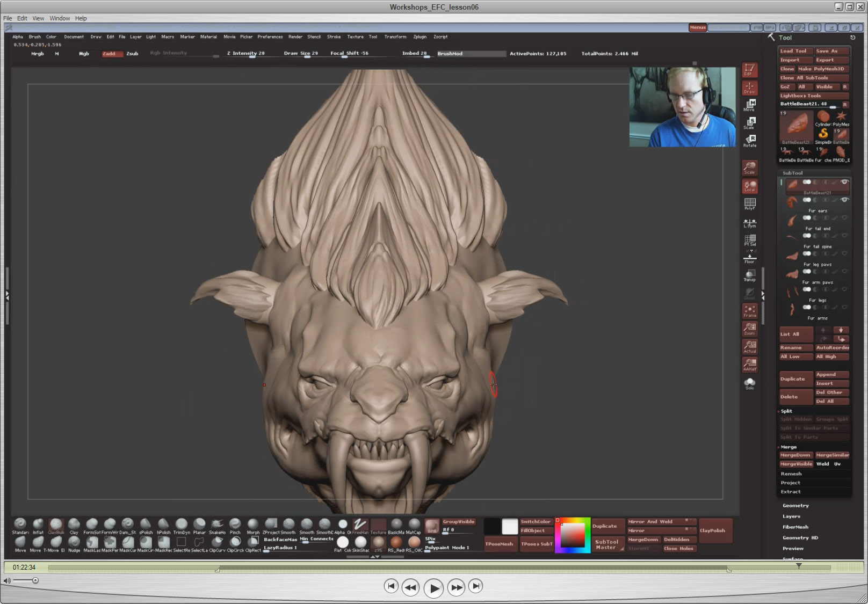Open the Transform menu
The height and width of the screenshot is (604, 868).
coord(395,37)
